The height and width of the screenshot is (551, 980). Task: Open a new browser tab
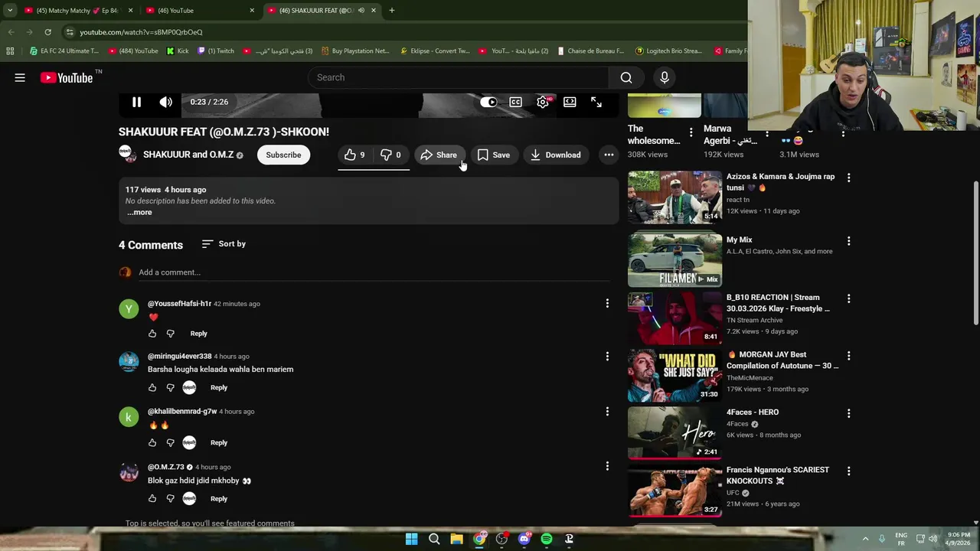(x=391, y=11)
